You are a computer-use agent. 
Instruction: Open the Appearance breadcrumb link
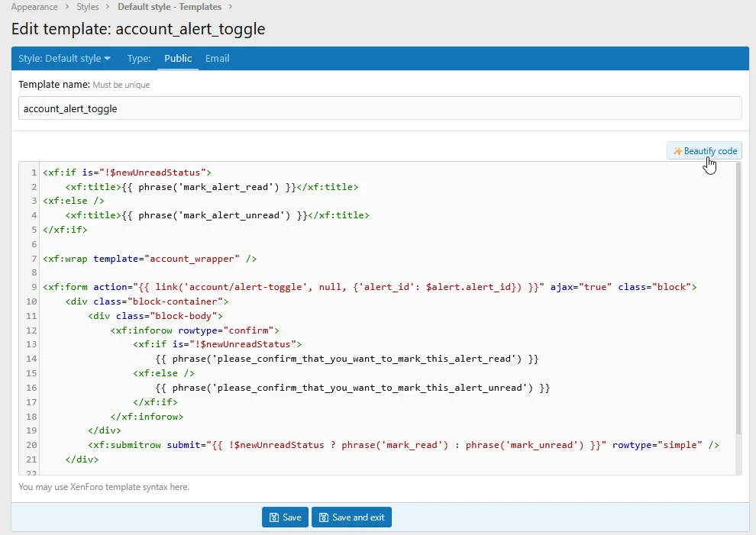[x=34, y=7]
